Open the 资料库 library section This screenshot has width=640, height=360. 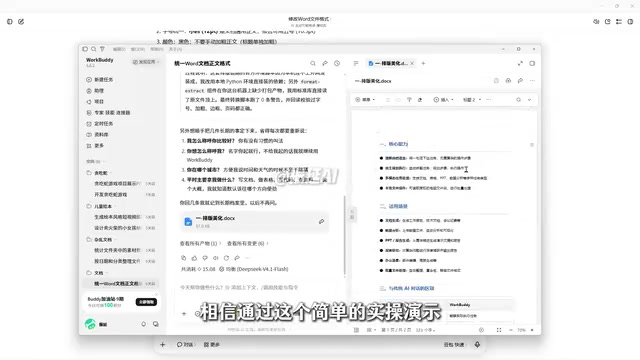click(98, 135)
